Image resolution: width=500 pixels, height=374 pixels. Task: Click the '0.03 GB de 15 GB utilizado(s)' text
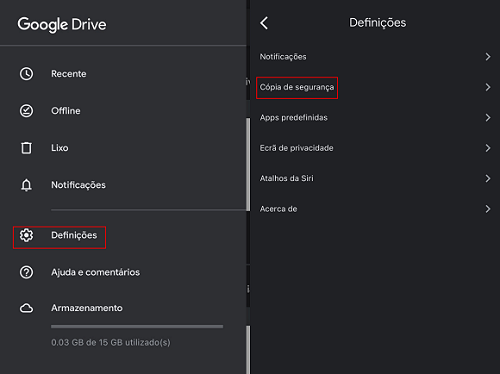click(x=111, y=342)
